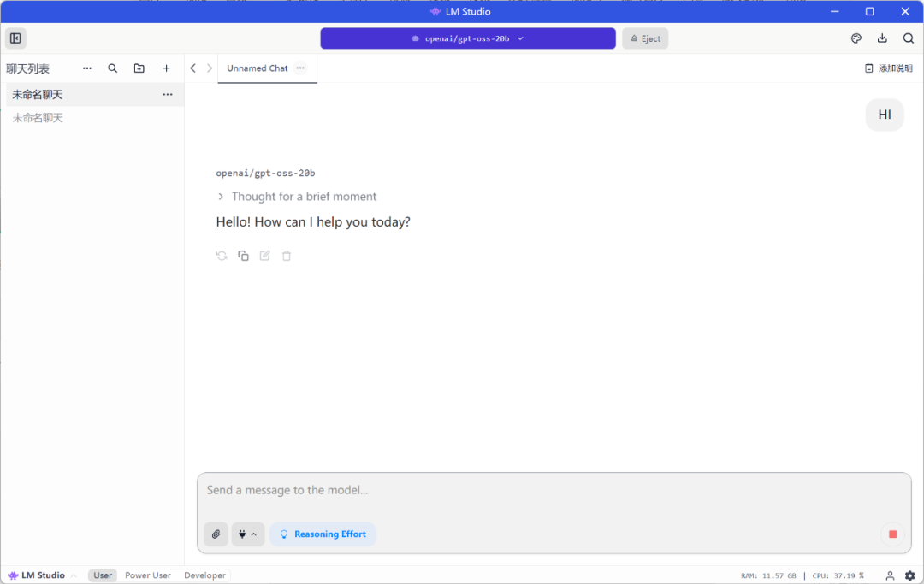Minimize the LM Studio window
924x584 pixels.
(x=834, y=11)
